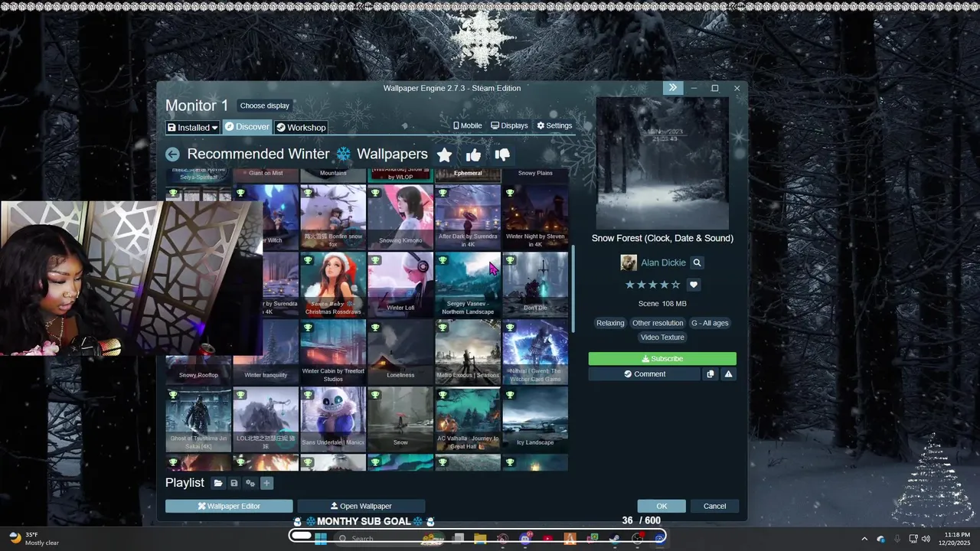Configure playlist with the gears icon
The height and width of the screenshot is (551, 980).
250,483
